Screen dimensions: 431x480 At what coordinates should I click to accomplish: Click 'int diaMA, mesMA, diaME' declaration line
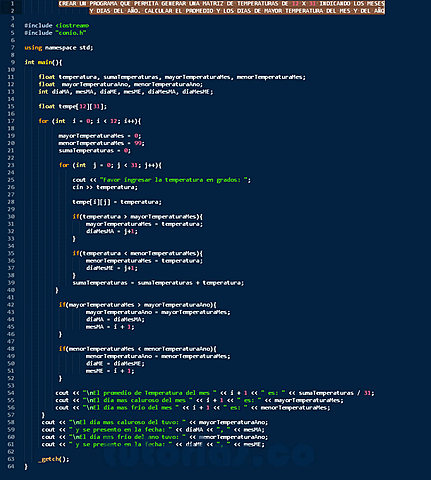pyautogui.click(x=126, y=92)
